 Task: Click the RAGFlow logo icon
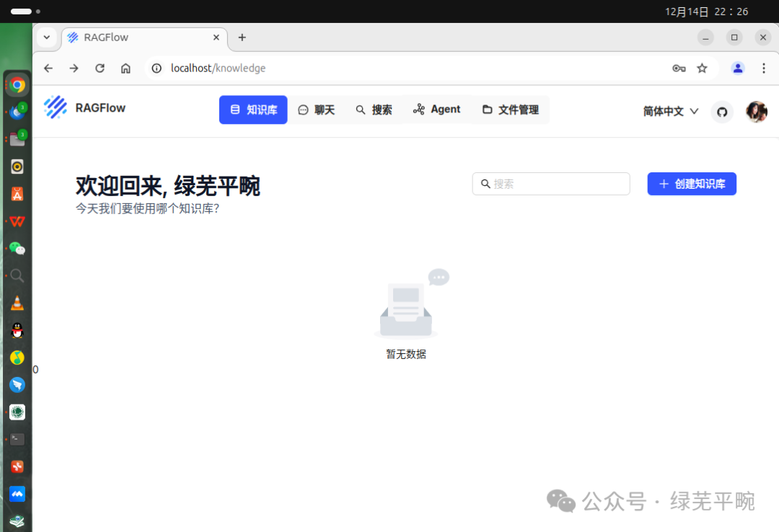[x=56, y=107]
